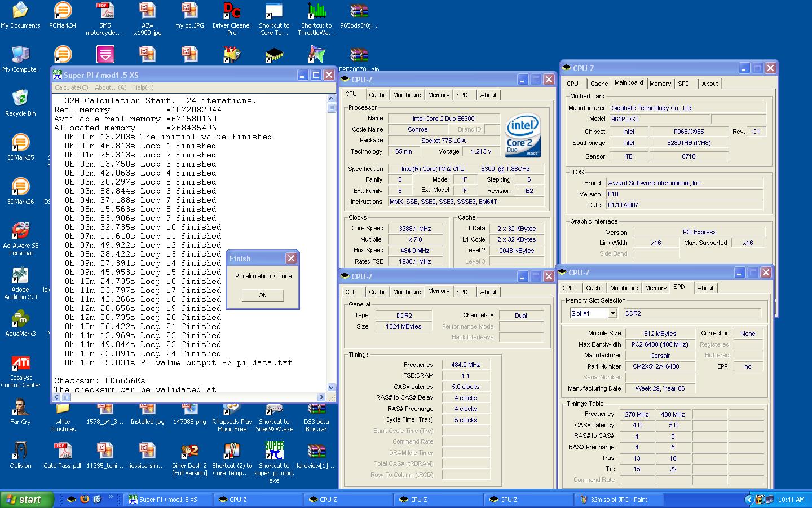This screenshot has width=812, height=508.
Task: Launch the Driver Cleaner Pro icon
Action: 232,19
